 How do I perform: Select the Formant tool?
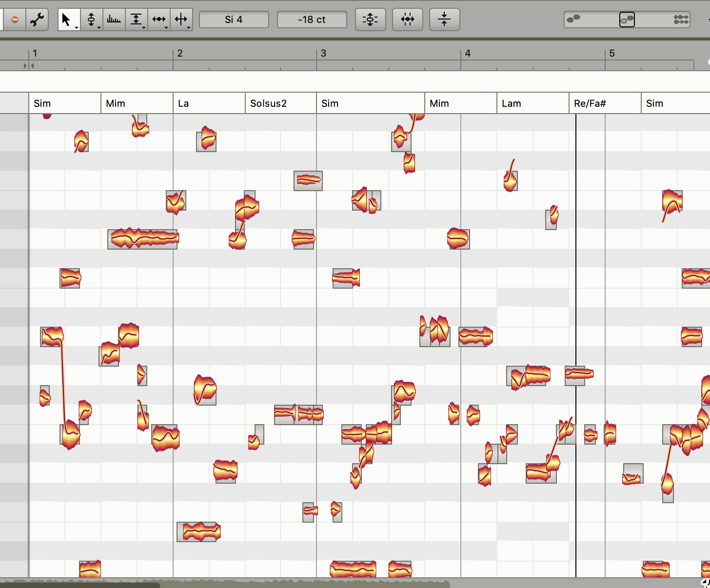[x=114, y=20]
